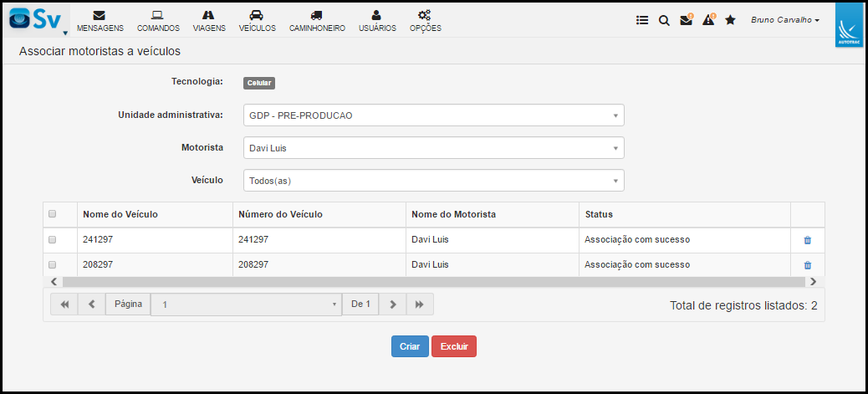Check the box for vehicle 208297

point(53,265)
